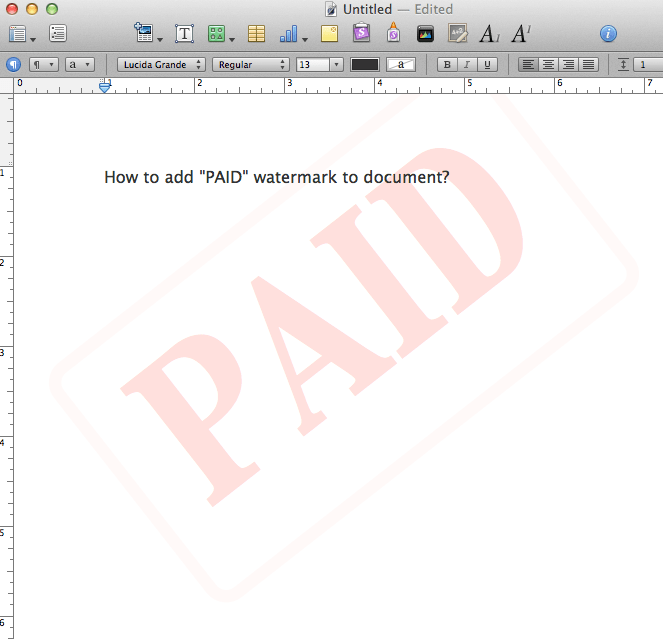
Task: Open the Media browser icon
Action: pos(425,34)
